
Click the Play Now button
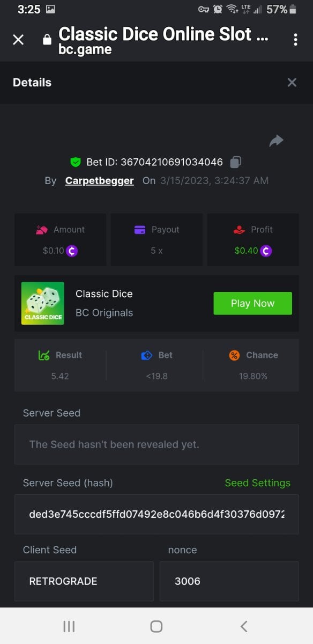pos(252,303)
